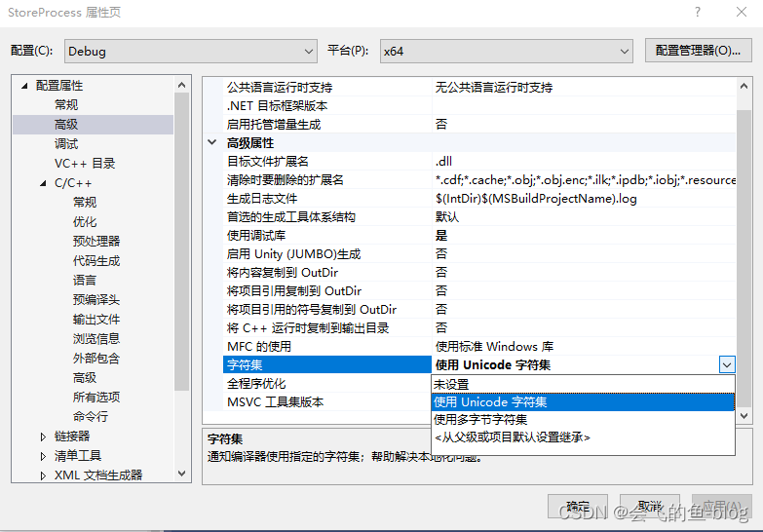Select 命令行 in the tree
763x532 pixels.
pyautogui.click(x=91, y=417)
